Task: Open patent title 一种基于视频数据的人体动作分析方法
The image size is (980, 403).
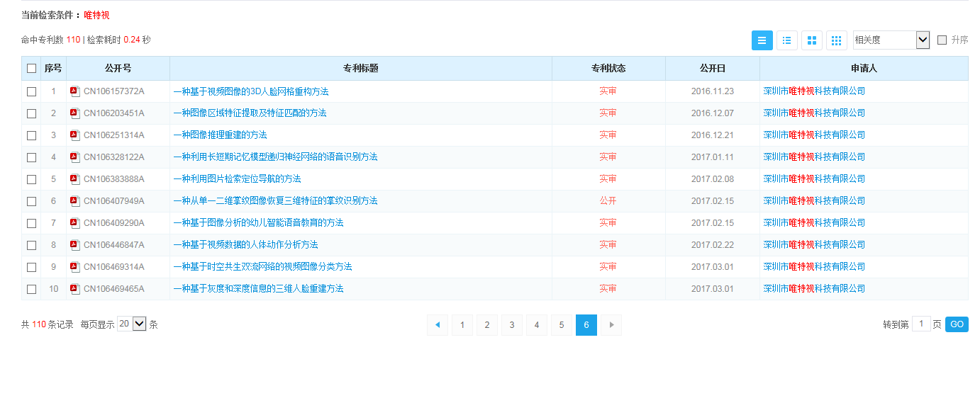Action: (246, 245)
